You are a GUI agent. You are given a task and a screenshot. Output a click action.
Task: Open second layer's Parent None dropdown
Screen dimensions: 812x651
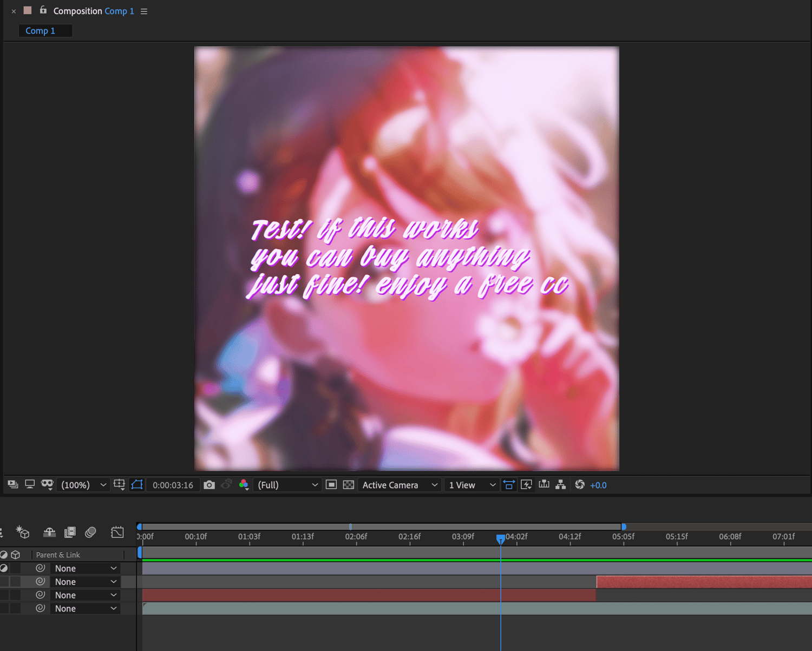(x=85, y=582)
